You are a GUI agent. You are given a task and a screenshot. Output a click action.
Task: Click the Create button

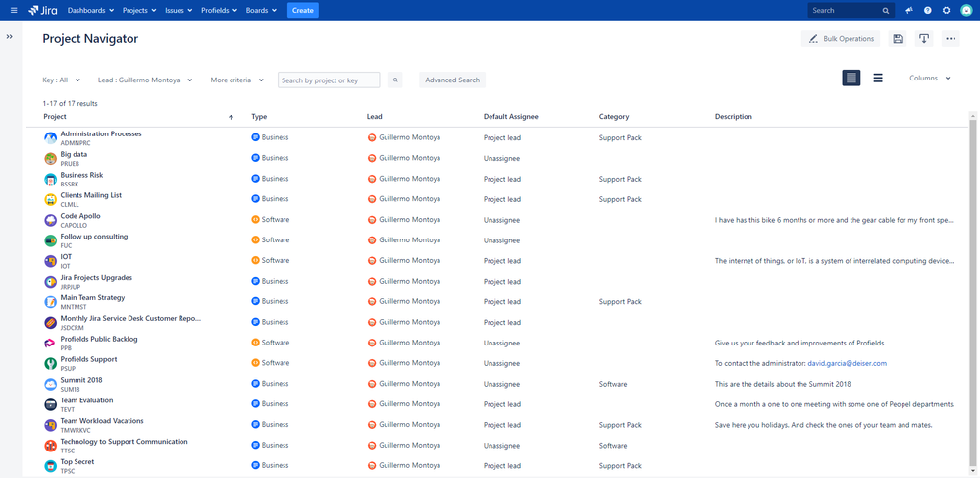point(302,10)
